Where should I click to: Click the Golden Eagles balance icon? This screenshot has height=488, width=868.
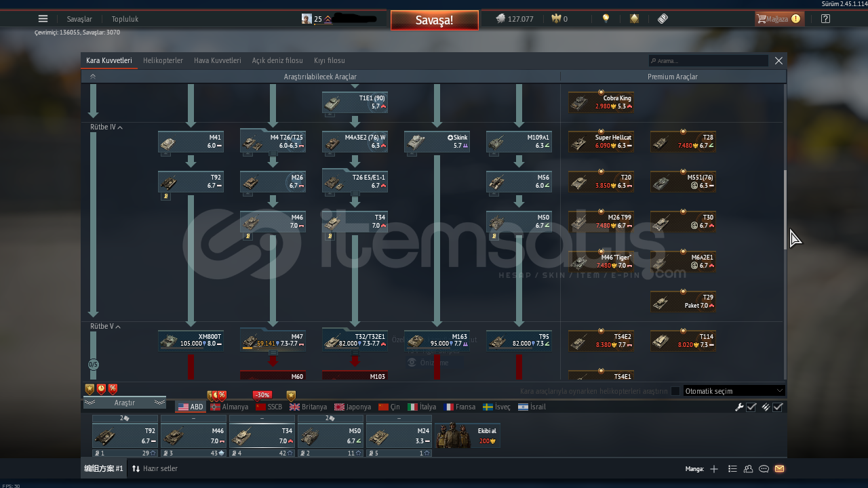point(556,19)
